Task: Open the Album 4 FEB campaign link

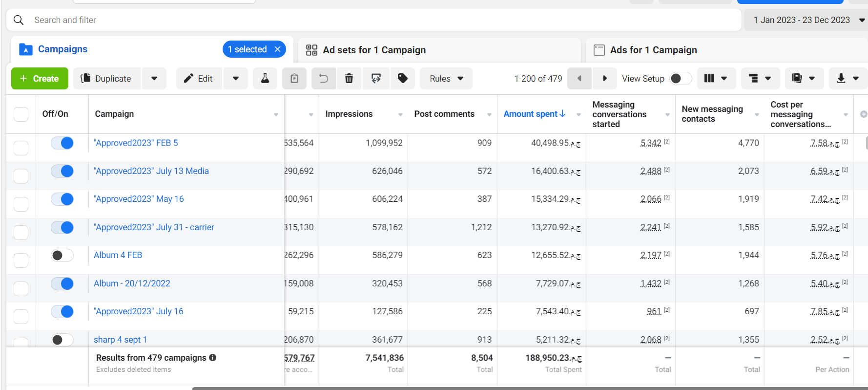Action: pyautogui.click(x=118, y=255)
